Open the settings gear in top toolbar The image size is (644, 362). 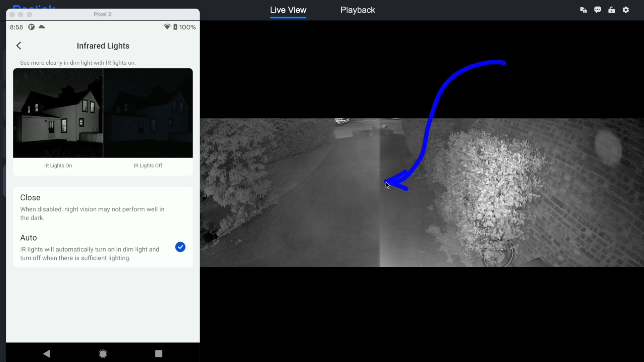(626, 10)
